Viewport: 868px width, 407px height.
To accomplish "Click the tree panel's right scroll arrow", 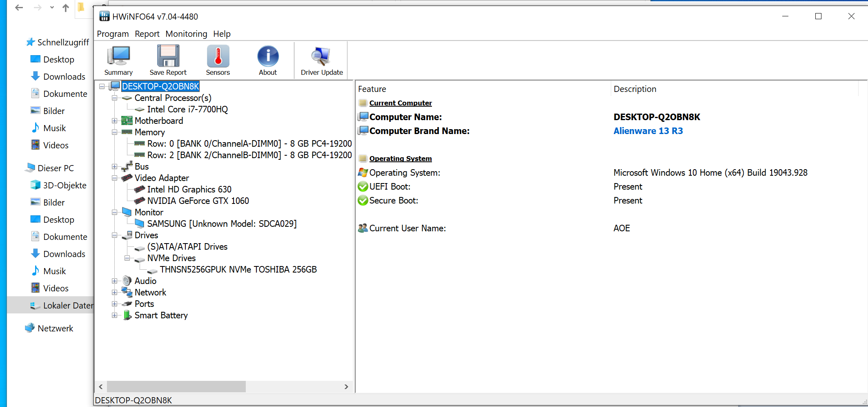I will pyautogui.click(x=346, y=387).
